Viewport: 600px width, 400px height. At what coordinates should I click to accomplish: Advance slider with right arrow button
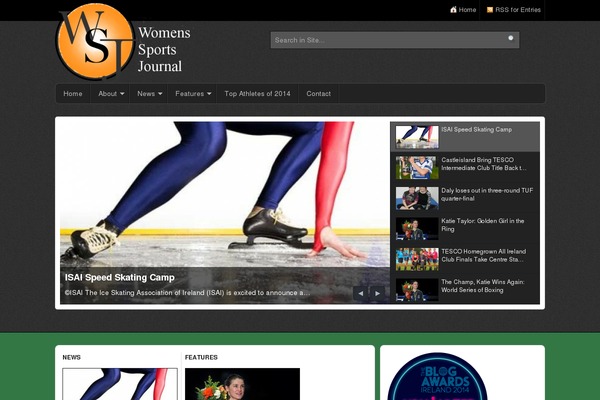click(x=377, y=294)
